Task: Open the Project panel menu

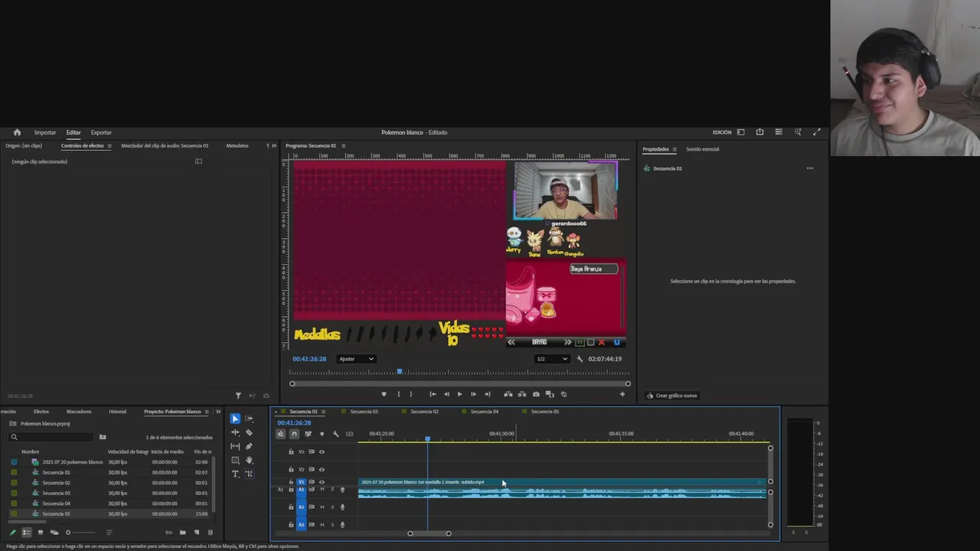Action: click(207, 412)
